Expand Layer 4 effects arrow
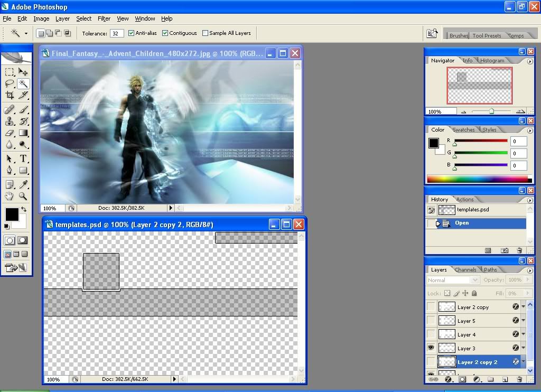Viewport: 541px width, 392px height. [x=524, y=334]
